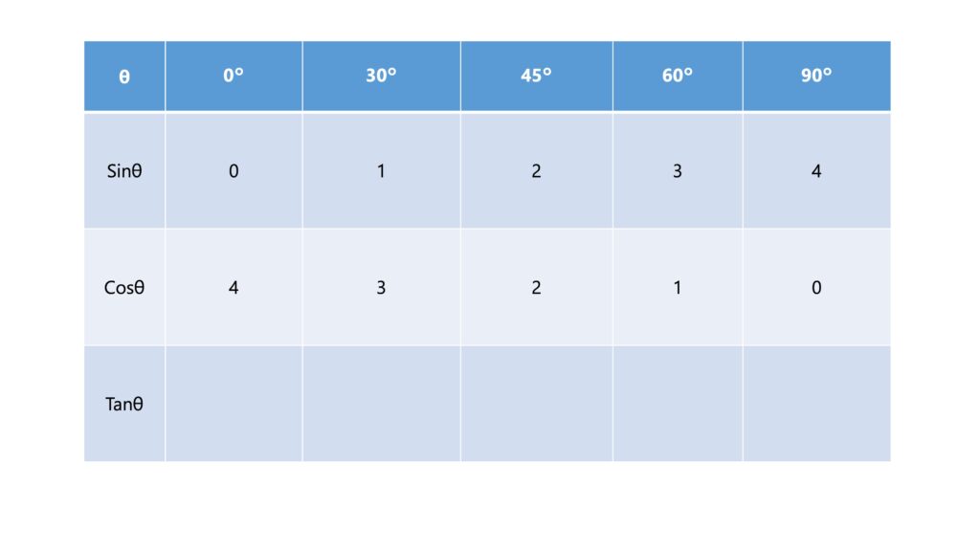
Task: Click the 45° column header
Action: 536,77
